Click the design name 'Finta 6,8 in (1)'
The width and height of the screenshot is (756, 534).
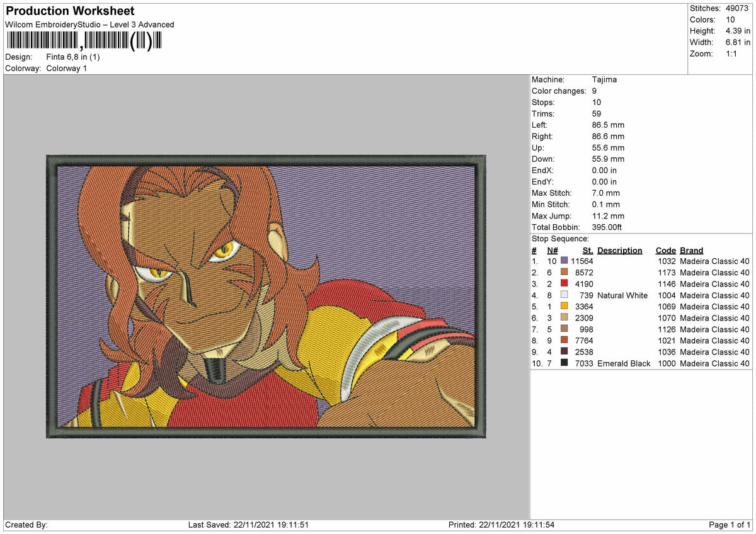coord(73,57)
